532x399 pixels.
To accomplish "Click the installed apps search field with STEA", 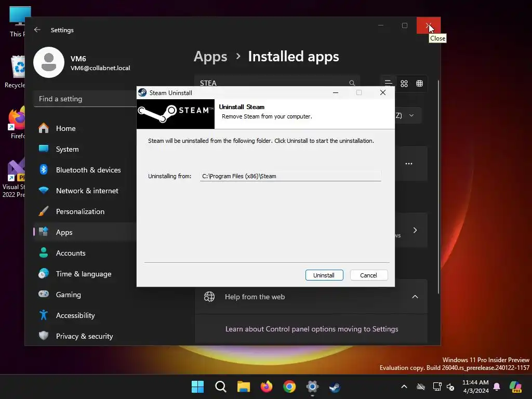I will click(277, 83).
